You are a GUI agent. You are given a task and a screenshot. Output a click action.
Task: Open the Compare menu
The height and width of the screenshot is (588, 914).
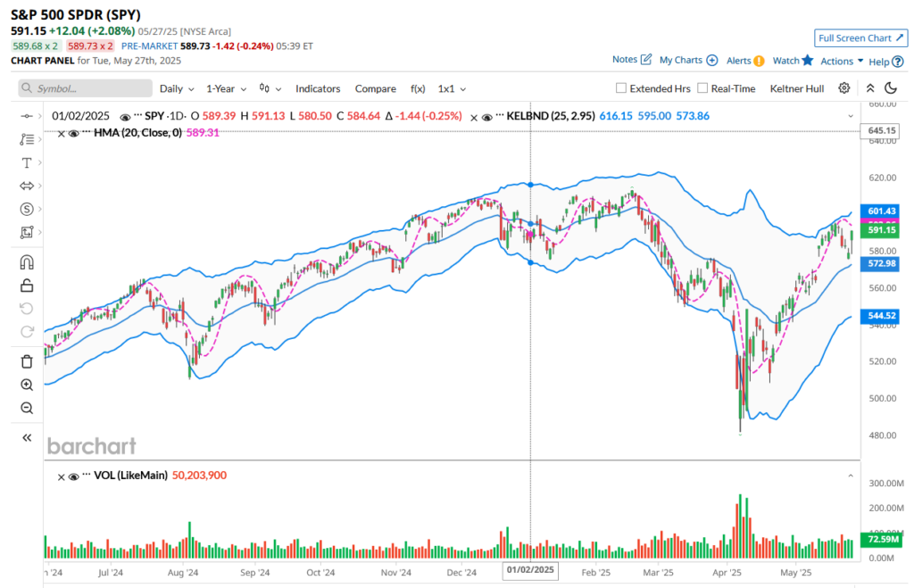[375, 88]
